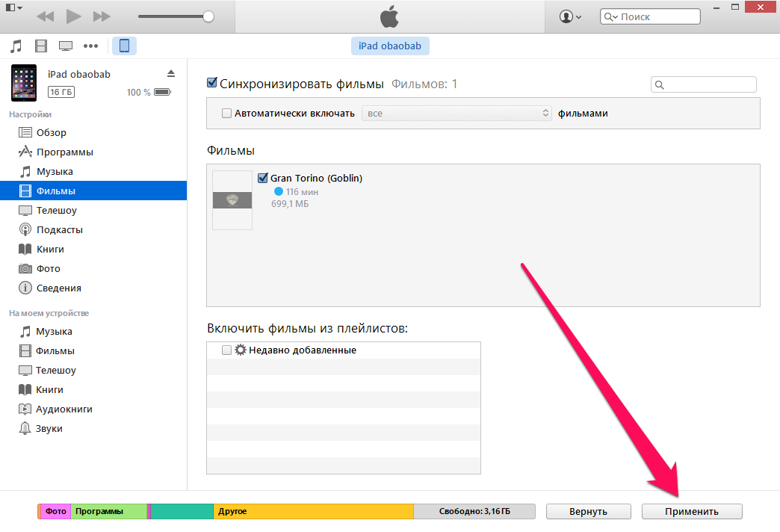Click the 16 ГБ capacity label
The width and height of the screenshot is (780, 532).
tap(61, 92)
